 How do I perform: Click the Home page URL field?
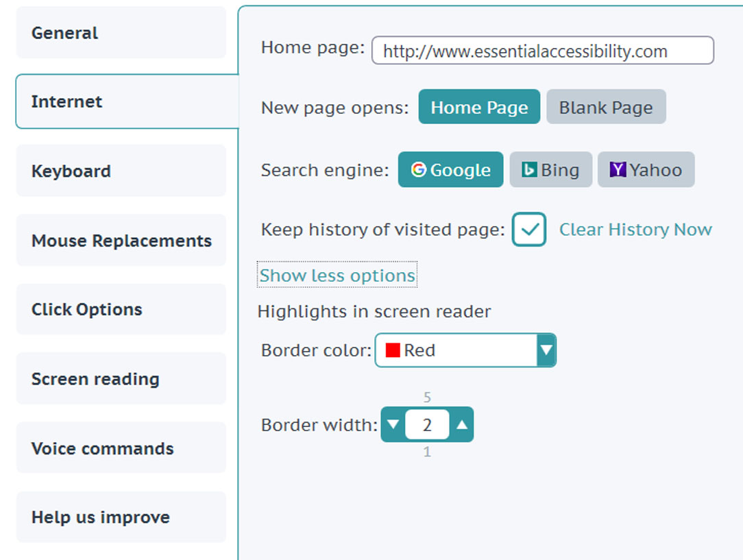[x=543, y=50]
